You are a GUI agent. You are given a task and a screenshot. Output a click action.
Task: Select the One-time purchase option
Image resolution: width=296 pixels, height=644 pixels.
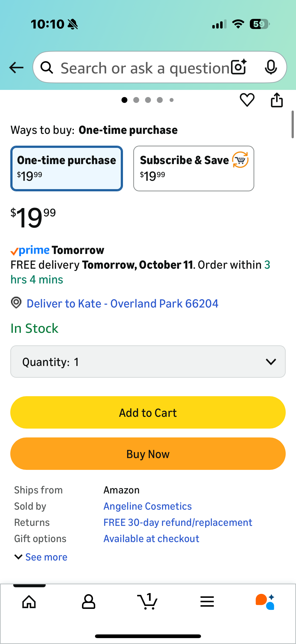(x=67, y=168)
